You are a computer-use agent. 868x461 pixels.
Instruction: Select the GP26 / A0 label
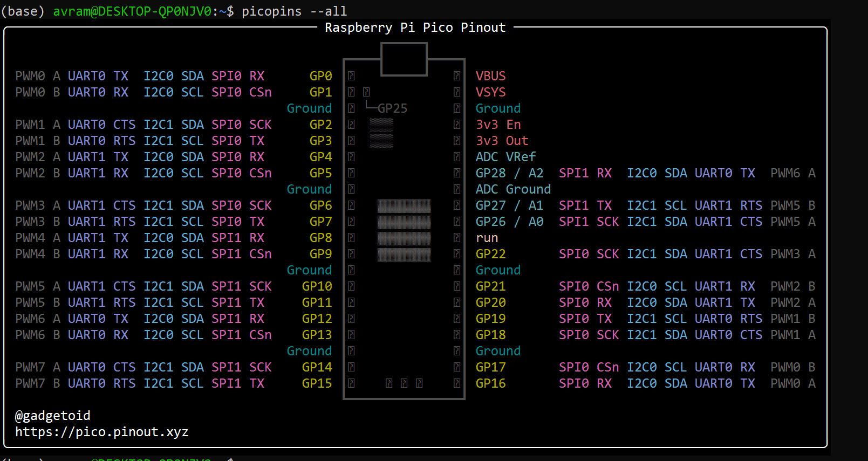[x=510, y=222]
